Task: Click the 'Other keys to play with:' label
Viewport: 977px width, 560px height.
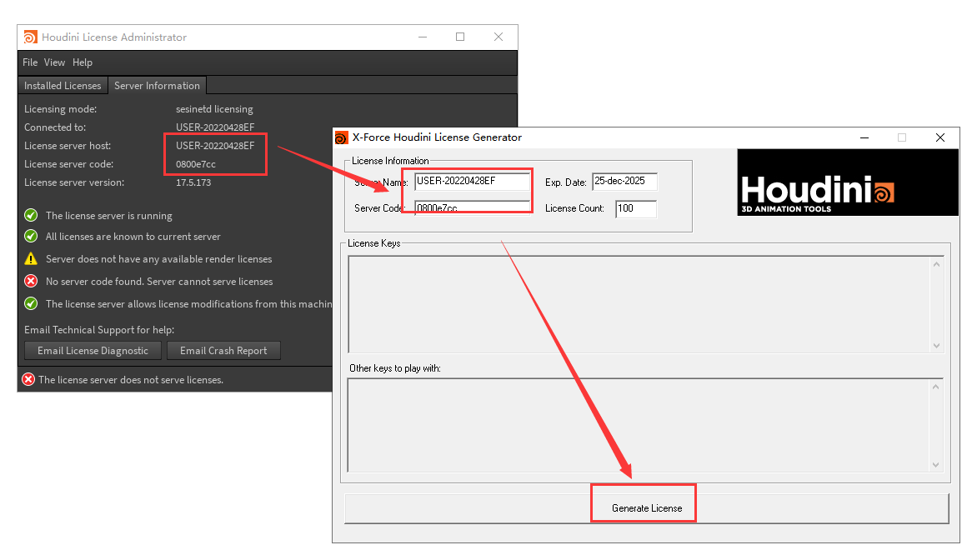Action: [x=395, y=368]
